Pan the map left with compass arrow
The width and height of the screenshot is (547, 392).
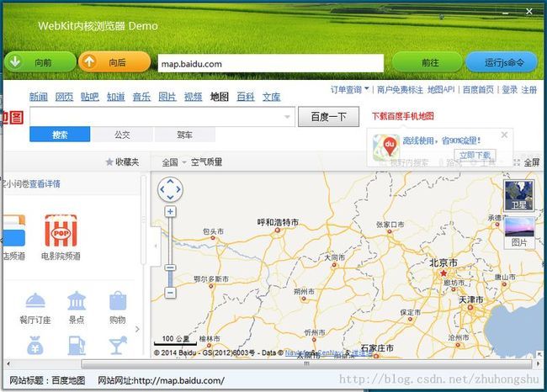[x=162, y=189]
